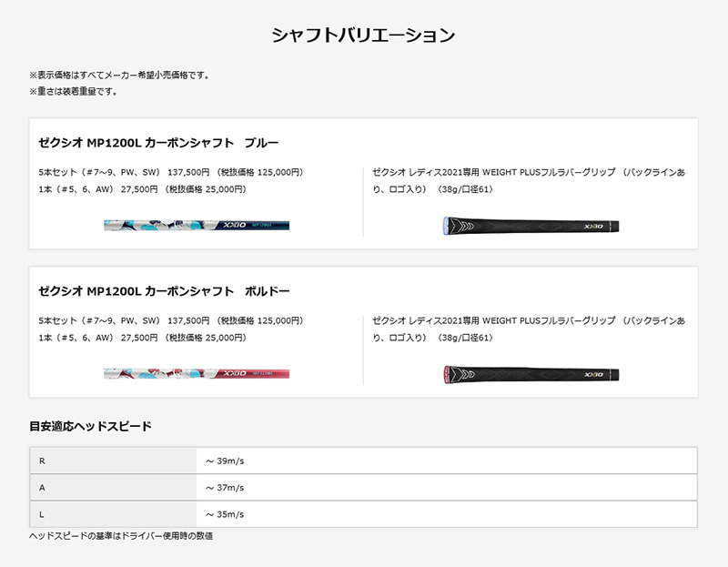Screen dimensions: 728x567
Task: Click the MP1200L カーボンシャフト ボルドー title
Action: (164, 291)
